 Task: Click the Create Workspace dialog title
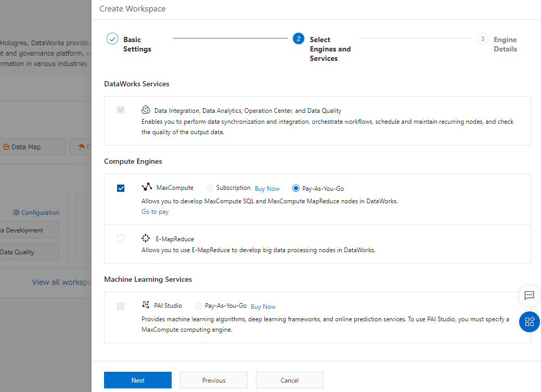pos(133,9)
